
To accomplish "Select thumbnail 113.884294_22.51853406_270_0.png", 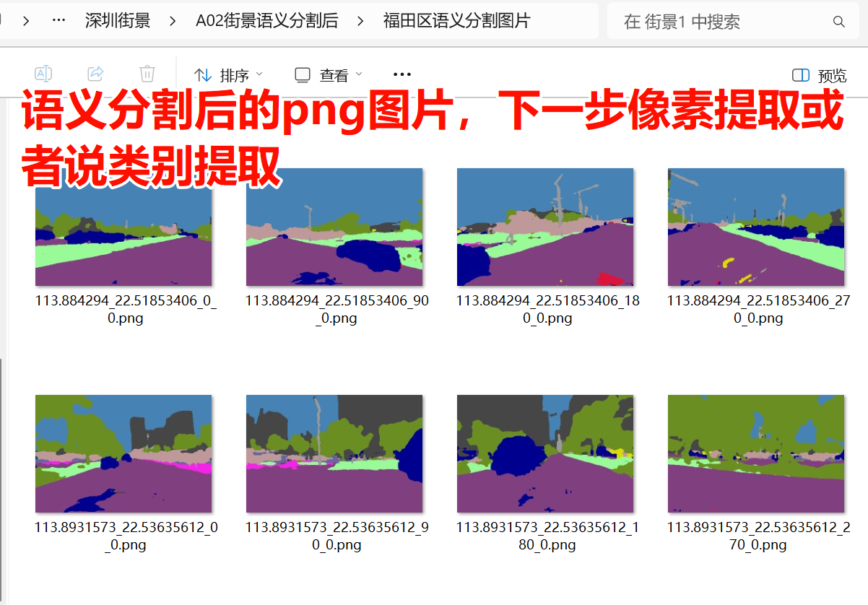I will click(755, 226).
